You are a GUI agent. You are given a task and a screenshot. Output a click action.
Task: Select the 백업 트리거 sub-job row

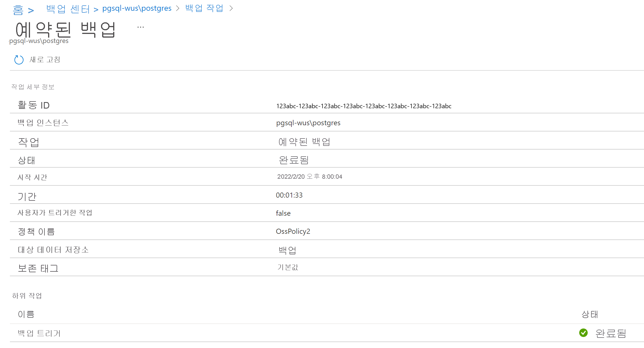327,333
